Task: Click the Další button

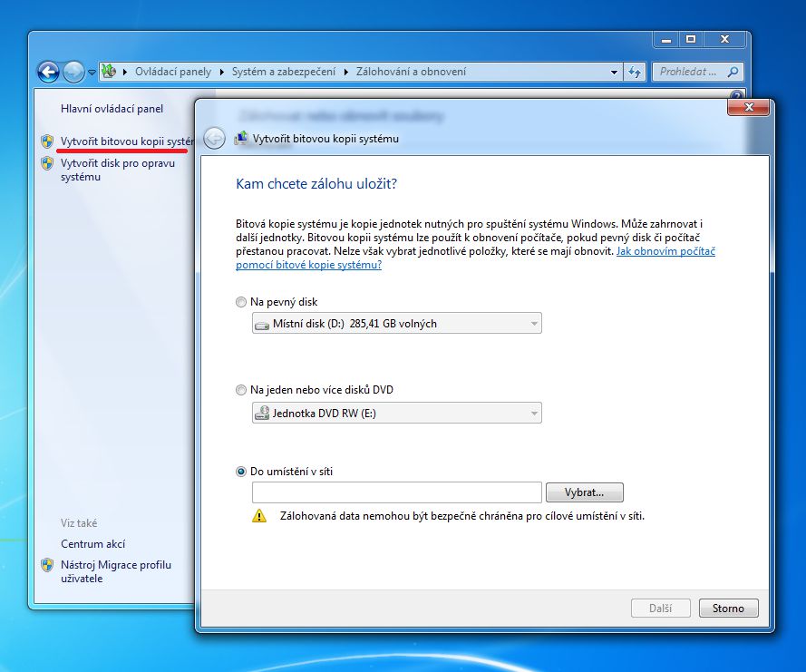Action: point(661,609)
